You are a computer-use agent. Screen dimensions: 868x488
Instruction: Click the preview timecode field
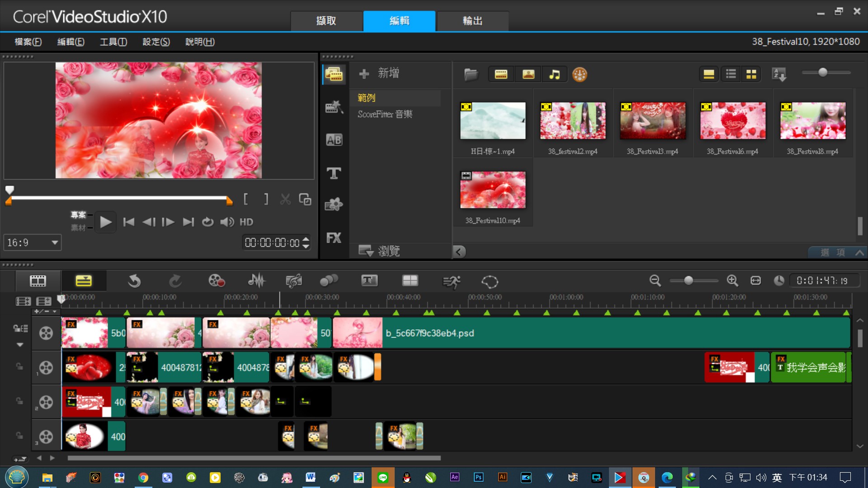click(272, 243)
